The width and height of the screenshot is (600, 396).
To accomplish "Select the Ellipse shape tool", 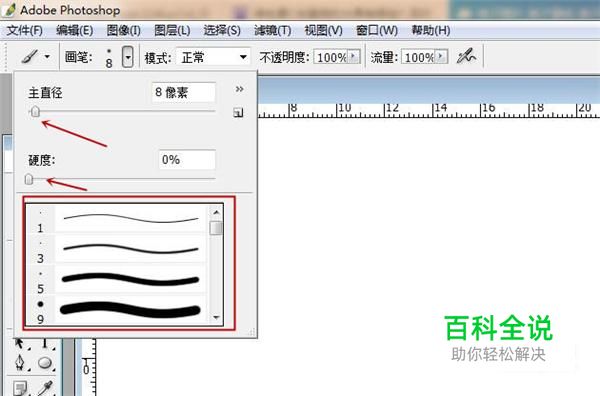I will pos(45,362).
